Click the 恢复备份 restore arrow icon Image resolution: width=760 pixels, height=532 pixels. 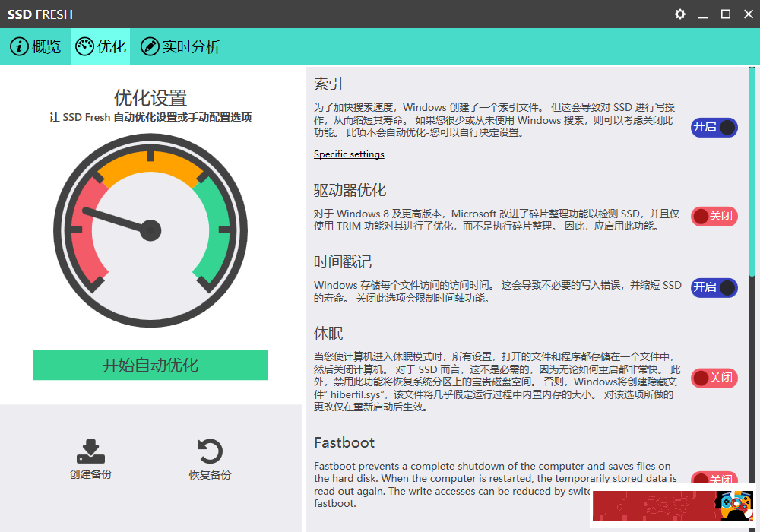pos(210,451)
